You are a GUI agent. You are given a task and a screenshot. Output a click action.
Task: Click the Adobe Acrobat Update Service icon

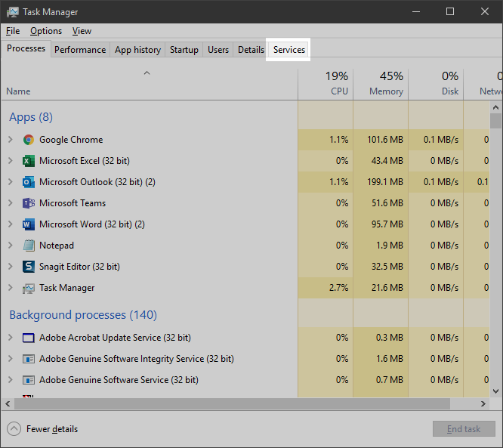29,338
